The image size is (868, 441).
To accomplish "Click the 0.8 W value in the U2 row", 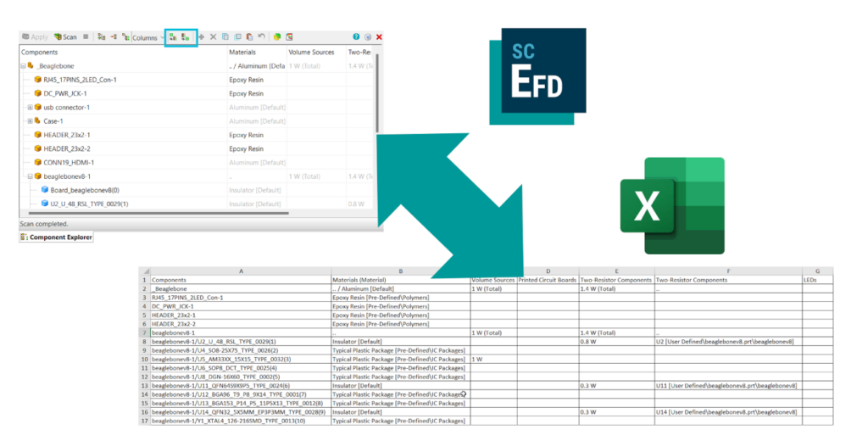I will pyautogui.click(x=356, y=204).
